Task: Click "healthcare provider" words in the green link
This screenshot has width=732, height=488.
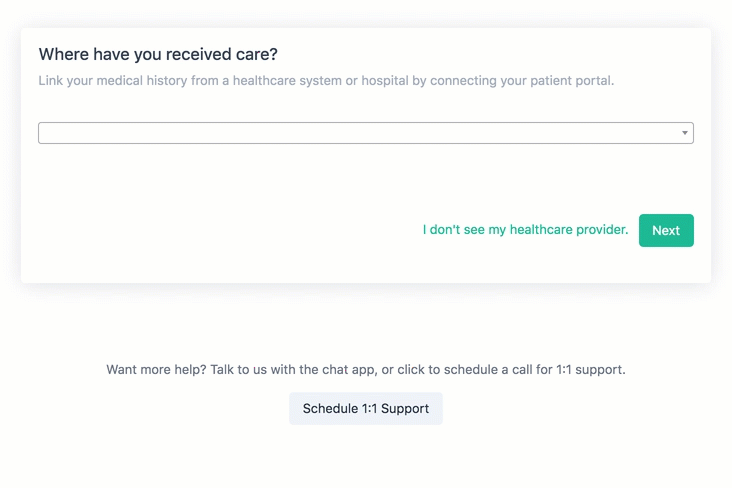Action: point(568,230)
